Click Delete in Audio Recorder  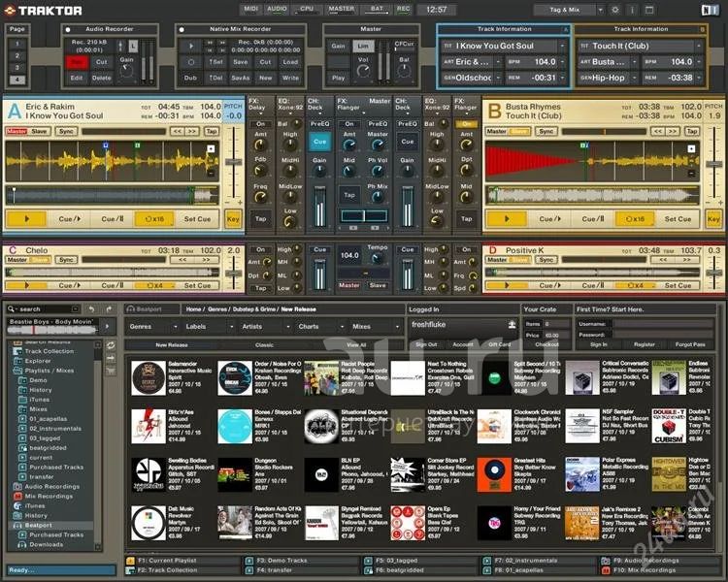tap(102, 78)
